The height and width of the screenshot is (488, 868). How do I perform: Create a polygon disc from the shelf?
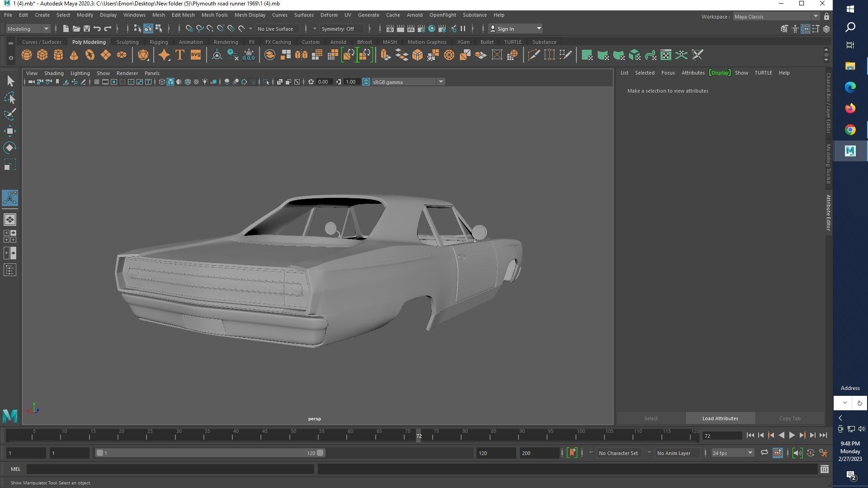[x=122, y=55]
